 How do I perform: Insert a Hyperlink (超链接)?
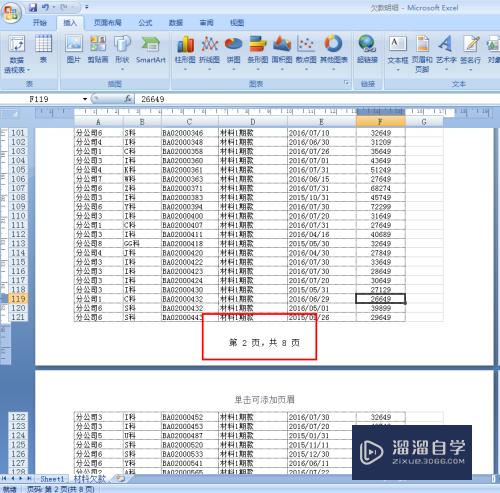coord(367,49)
